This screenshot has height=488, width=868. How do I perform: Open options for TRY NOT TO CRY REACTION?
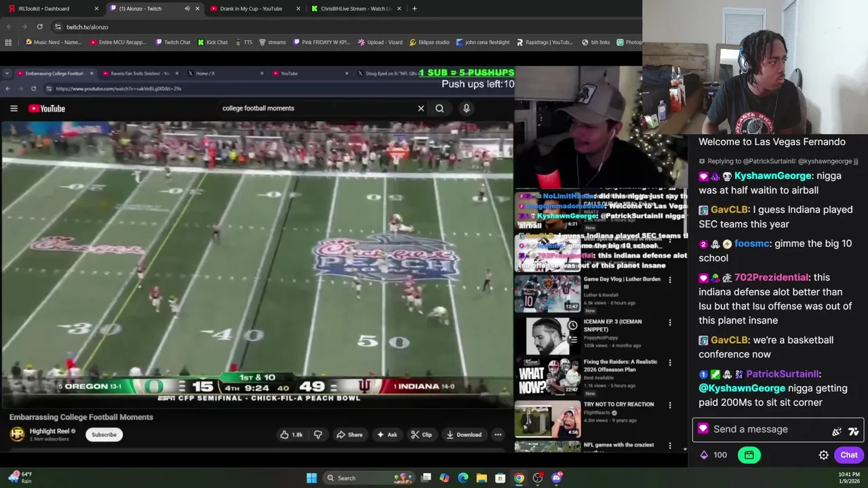tap(670, 405)
